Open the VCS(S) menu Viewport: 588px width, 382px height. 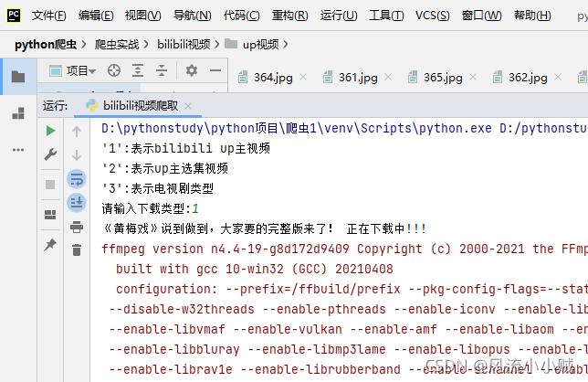(x=433, y=16)
